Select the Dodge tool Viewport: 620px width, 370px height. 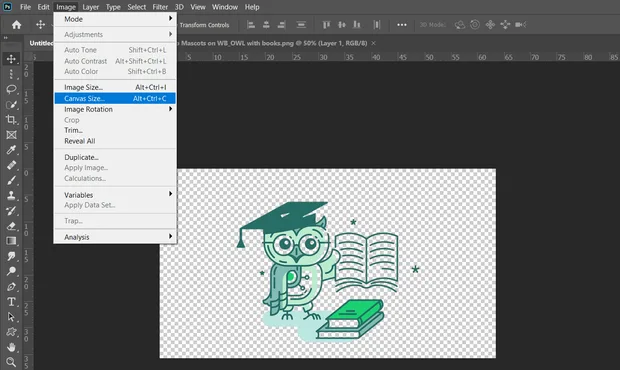point(11,271)
